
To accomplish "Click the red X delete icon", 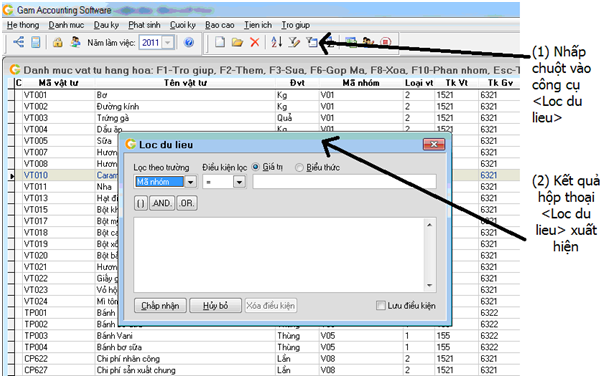I will pos(255,42).
